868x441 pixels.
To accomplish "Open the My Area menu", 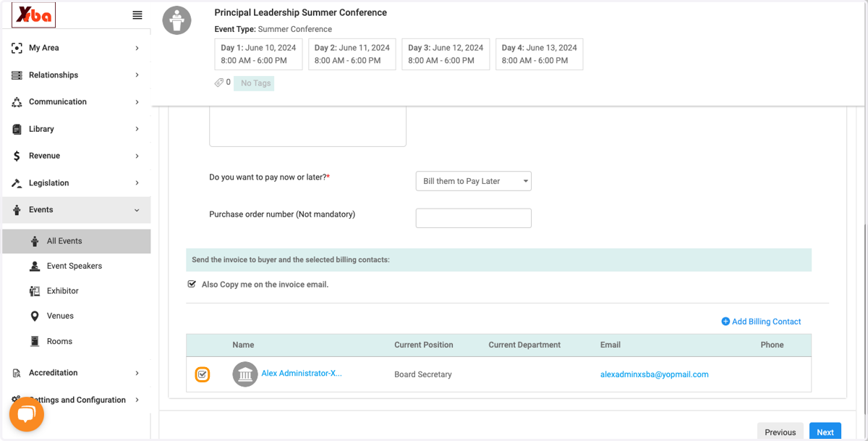I will tap(76, 48).
